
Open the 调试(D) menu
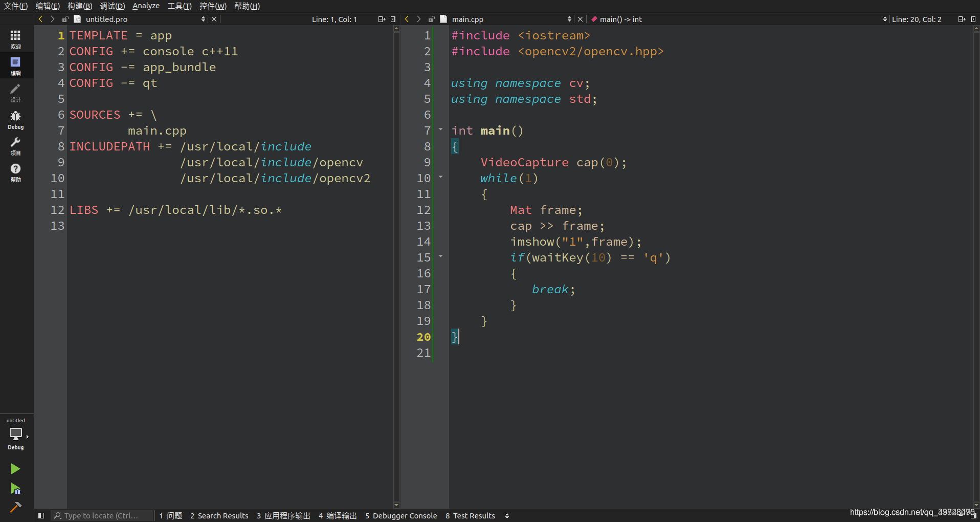(112, 6)
